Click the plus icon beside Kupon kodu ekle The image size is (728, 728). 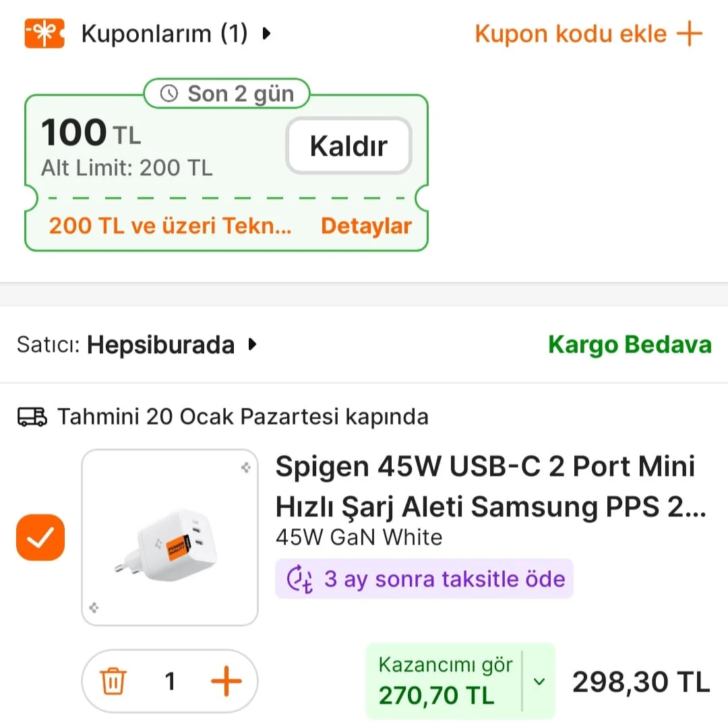point(689,33)
